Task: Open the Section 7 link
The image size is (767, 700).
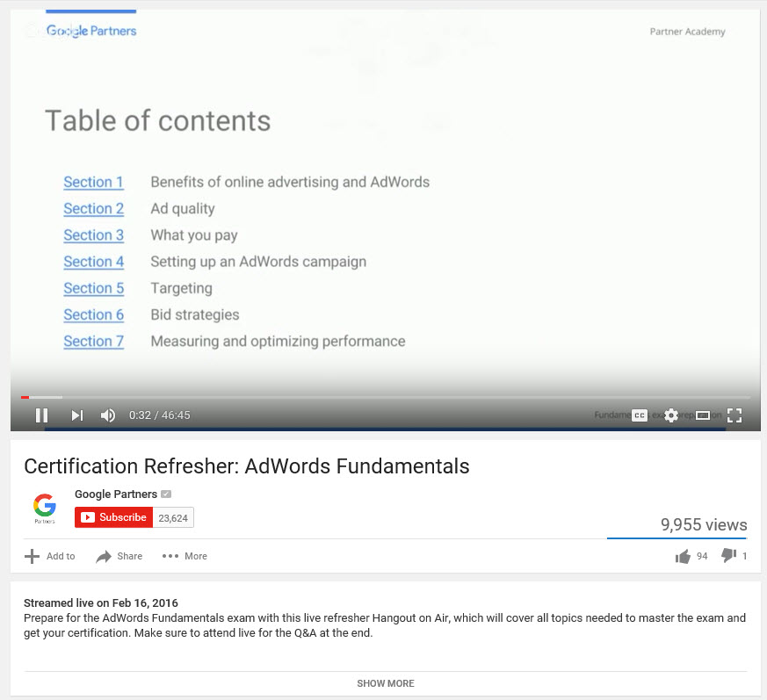Action: tap(93, 341)
